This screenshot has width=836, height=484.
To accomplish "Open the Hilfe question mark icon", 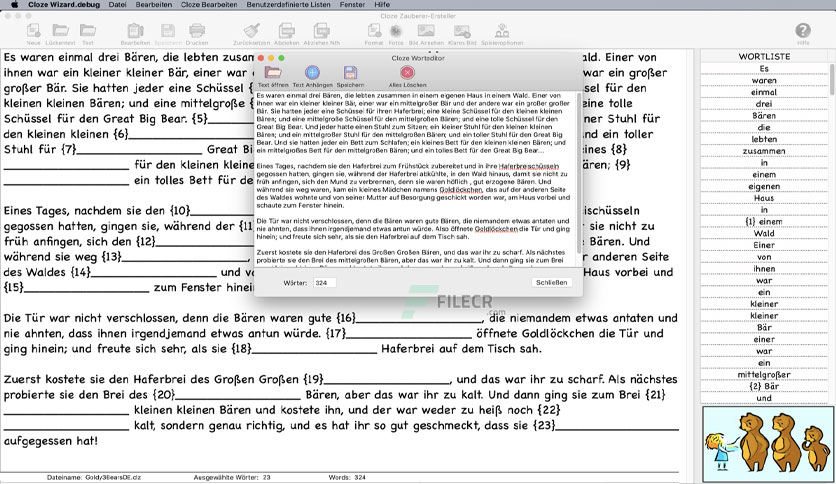I will tap(803, 31).
